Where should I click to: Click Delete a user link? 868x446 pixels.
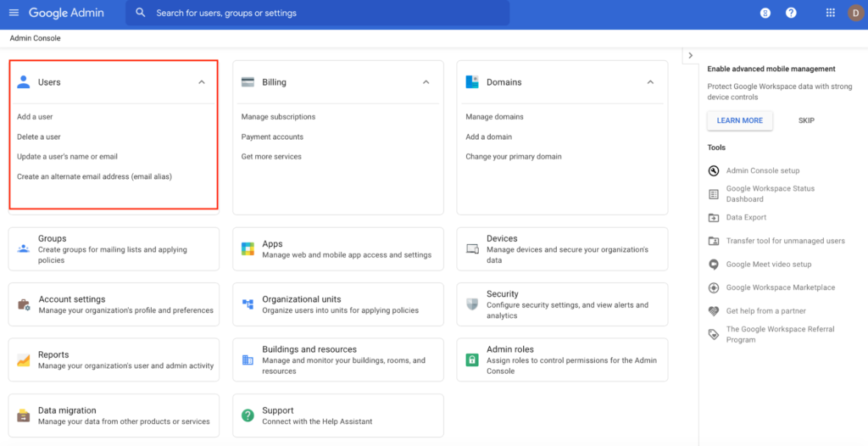(x=39, y=137)
